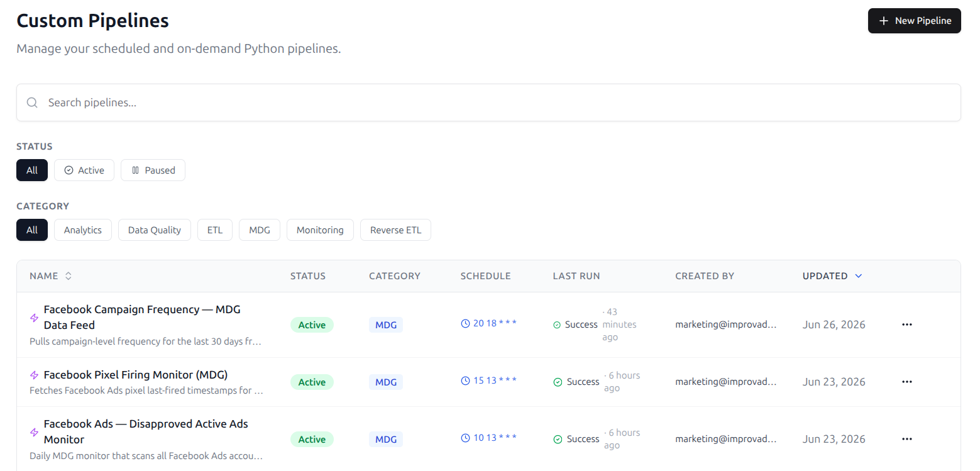Click the 20 18 * * * schedule text
The width and height of the screenshot is (980, 471).
pos(495,323)
